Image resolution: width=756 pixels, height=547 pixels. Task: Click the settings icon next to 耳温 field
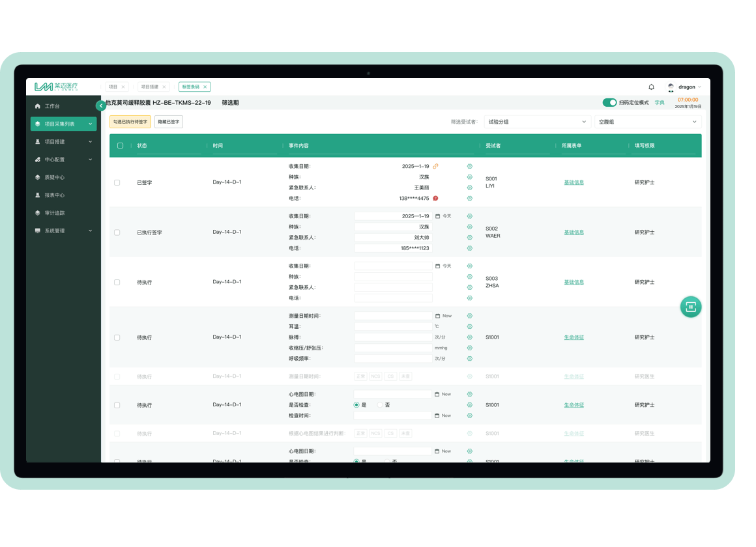pos(469,327)
